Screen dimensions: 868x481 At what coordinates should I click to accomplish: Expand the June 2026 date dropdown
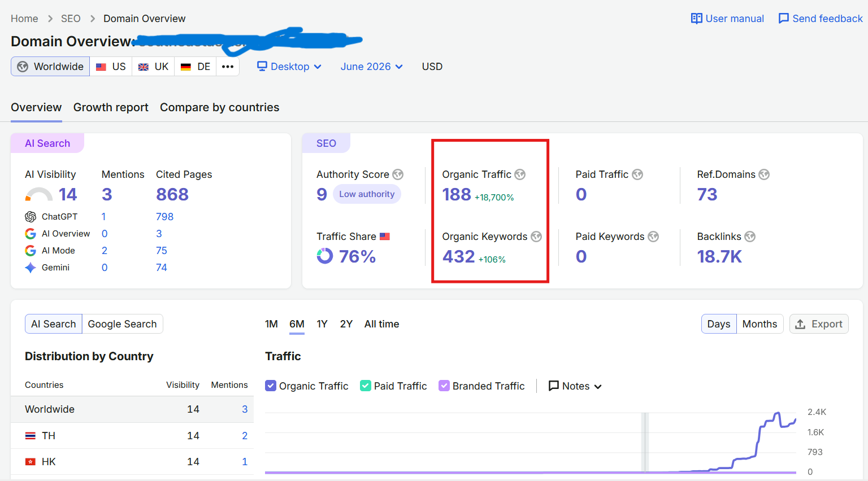(x=372, y=67)
